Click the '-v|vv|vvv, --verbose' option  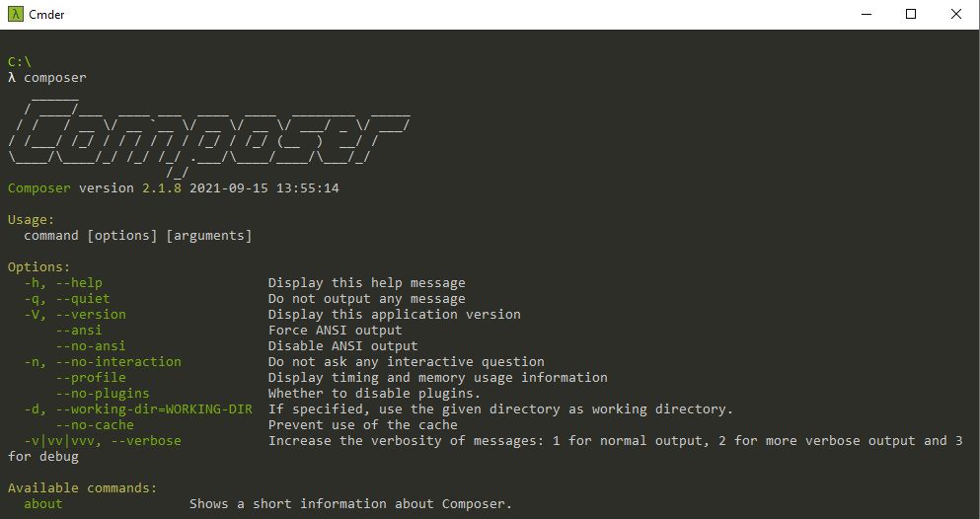pyautogui.click(x=103, y=440)
